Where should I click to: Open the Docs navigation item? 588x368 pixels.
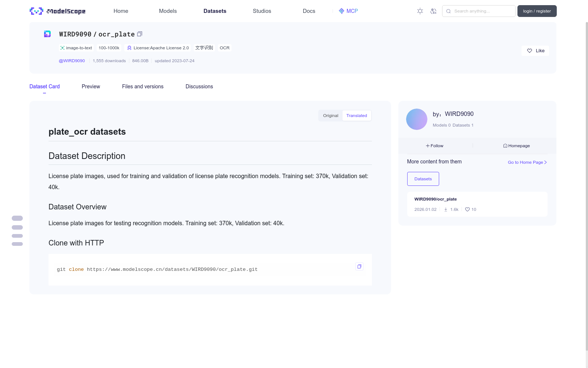point(309,11)
